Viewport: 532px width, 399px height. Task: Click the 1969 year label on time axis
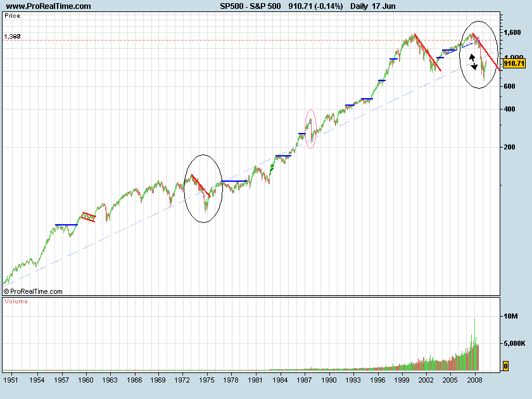click(x=158, y=380)
